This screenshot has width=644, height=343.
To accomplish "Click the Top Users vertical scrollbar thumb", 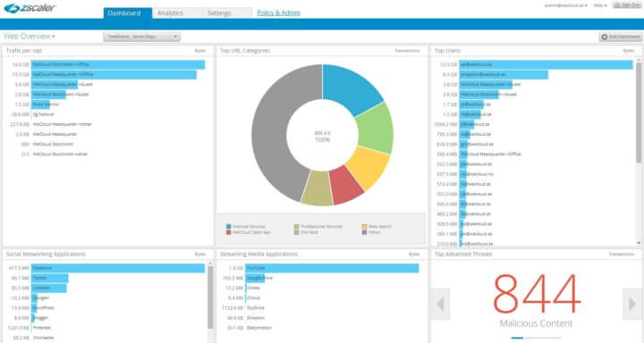I will [x=639, y=113].
